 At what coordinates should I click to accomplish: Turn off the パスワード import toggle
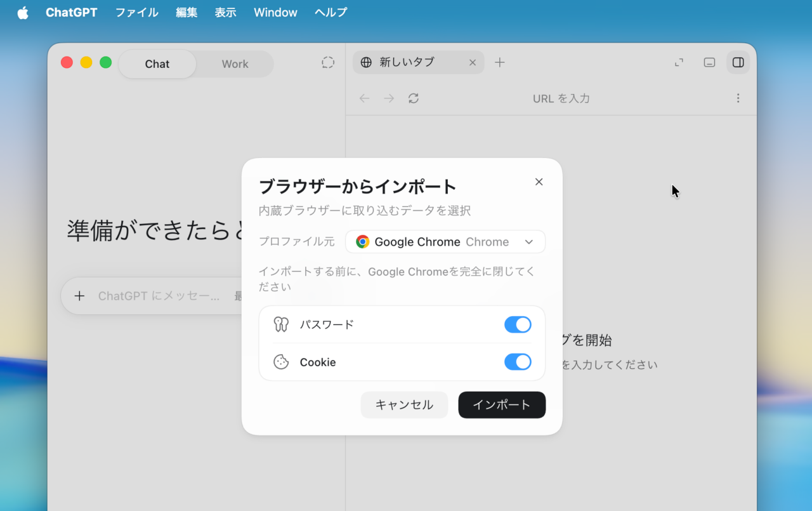click(x=518, y=324)
